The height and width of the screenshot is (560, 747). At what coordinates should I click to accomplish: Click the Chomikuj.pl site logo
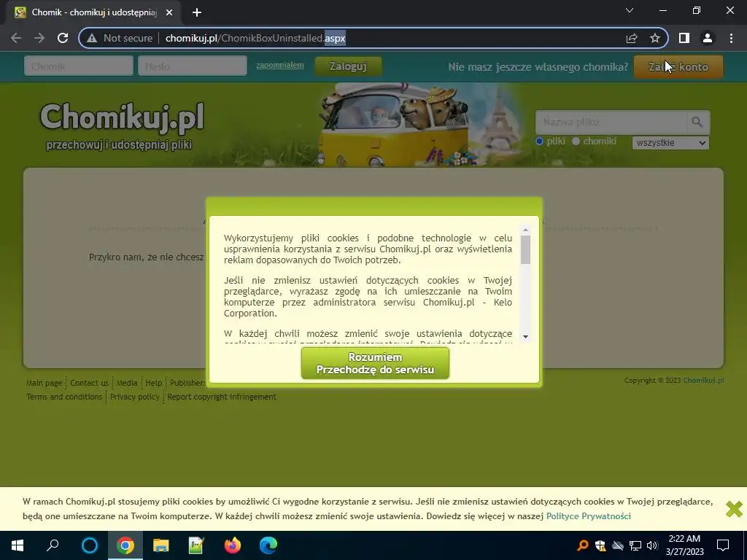coord(122,117)
